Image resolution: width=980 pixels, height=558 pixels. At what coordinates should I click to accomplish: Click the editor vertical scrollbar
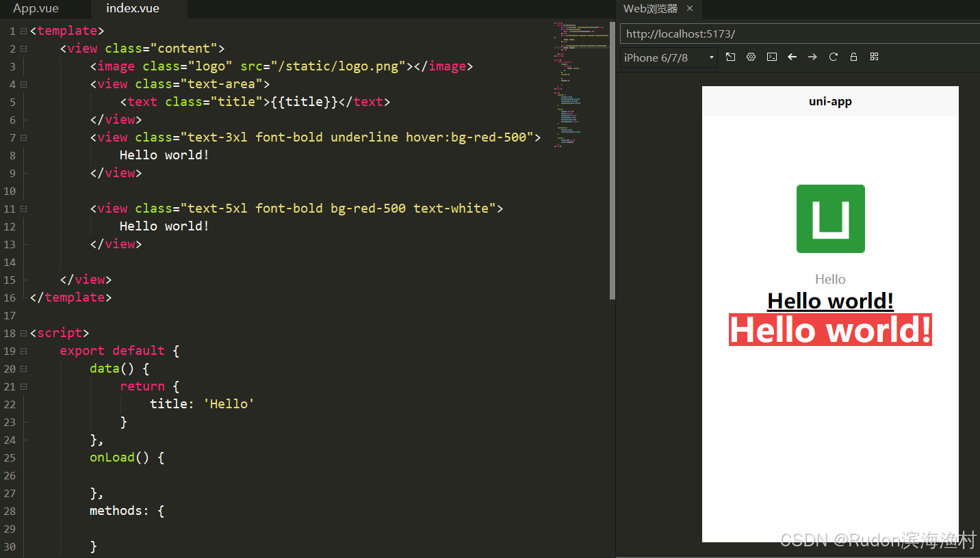(612, 161)
